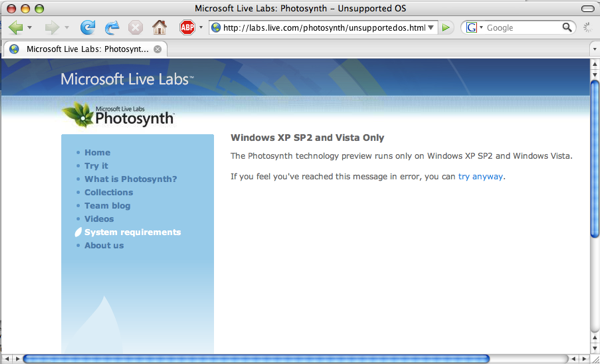
Task: Open the Home sidebar link
Action: (97, 152)
